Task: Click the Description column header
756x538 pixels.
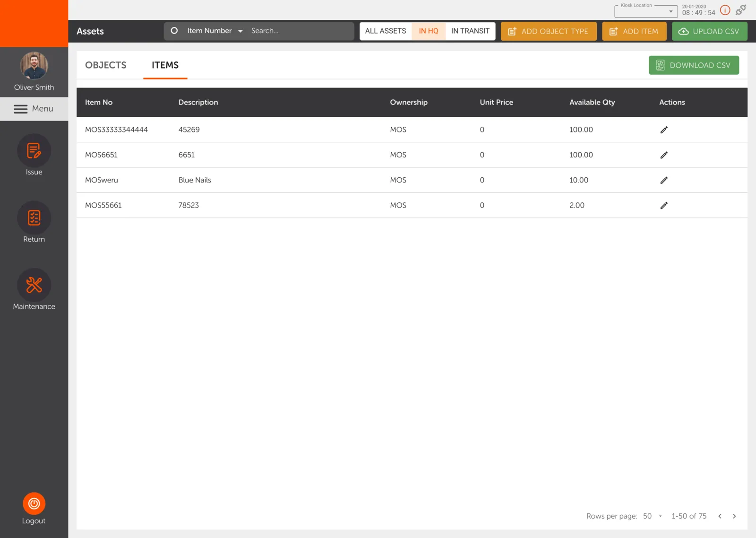Action: point(198,103)
